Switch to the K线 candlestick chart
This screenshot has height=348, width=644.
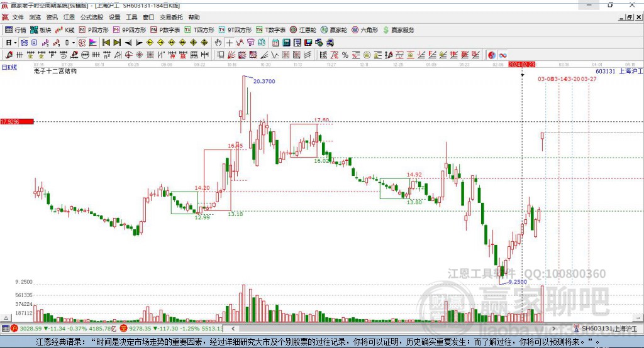[x=65, y=30]
